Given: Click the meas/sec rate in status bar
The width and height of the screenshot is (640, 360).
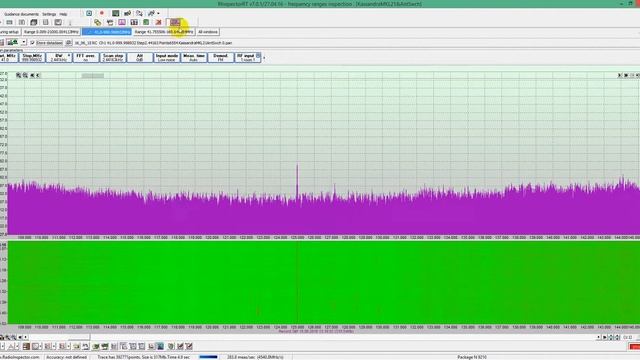Looking at the screenshot, I should (255, 357).
